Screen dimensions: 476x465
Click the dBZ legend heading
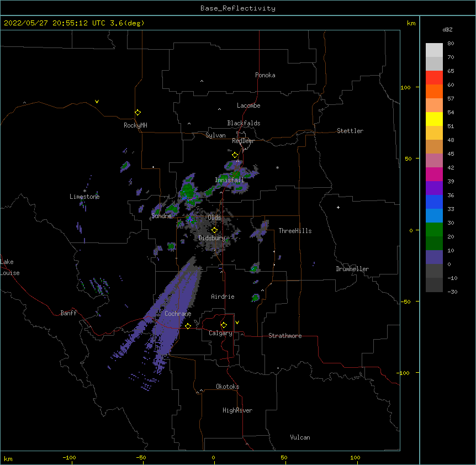(447, 29)
